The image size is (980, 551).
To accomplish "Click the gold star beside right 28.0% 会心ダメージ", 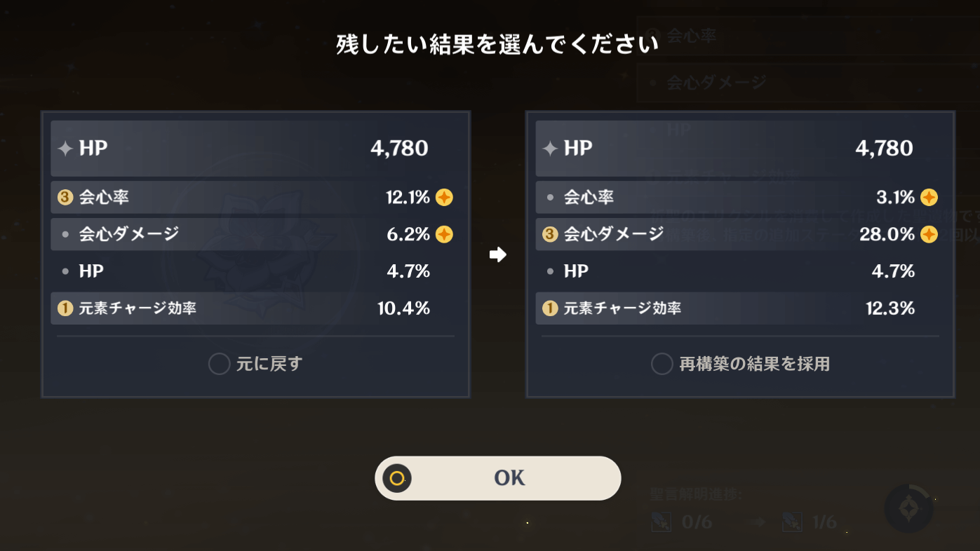I will [929, 234].
